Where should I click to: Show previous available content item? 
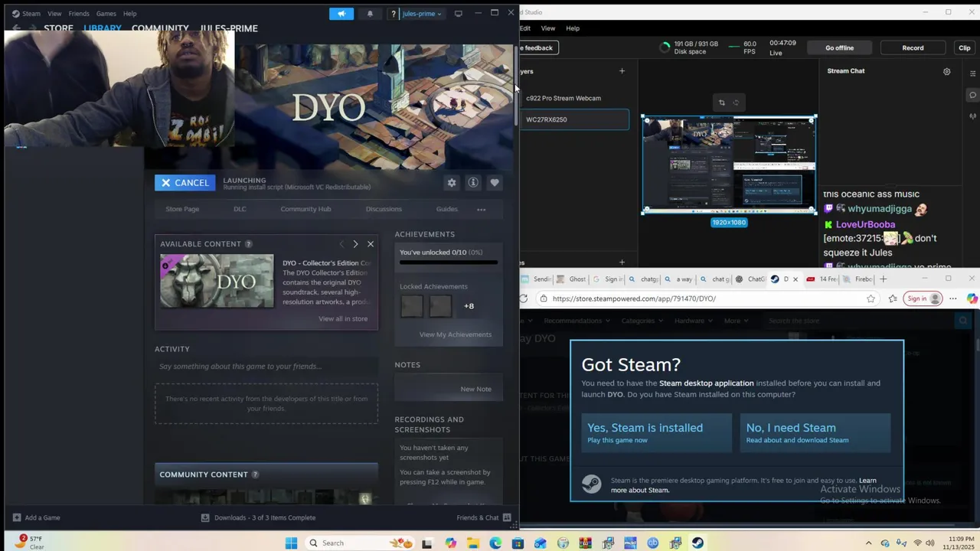(341, 244)
